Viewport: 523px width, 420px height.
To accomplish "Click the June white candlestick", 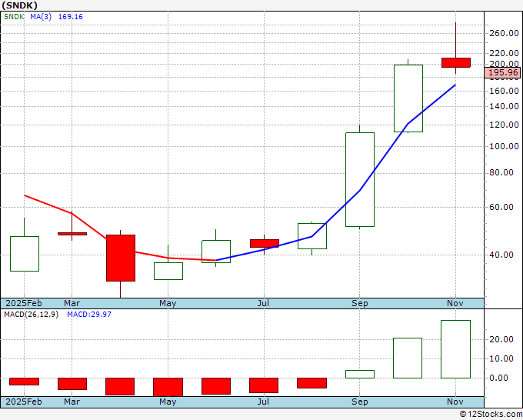I will coord(216,252).
